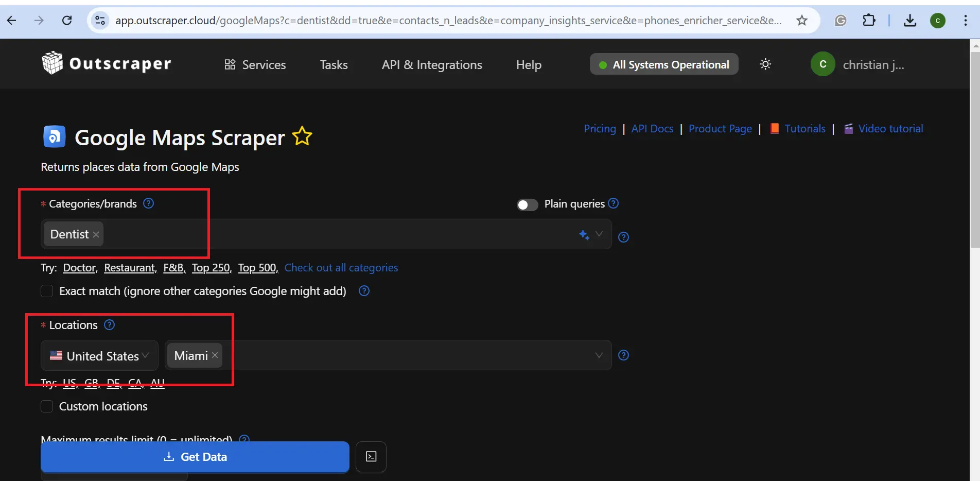Open the United States country dropdown

[100, 356]
